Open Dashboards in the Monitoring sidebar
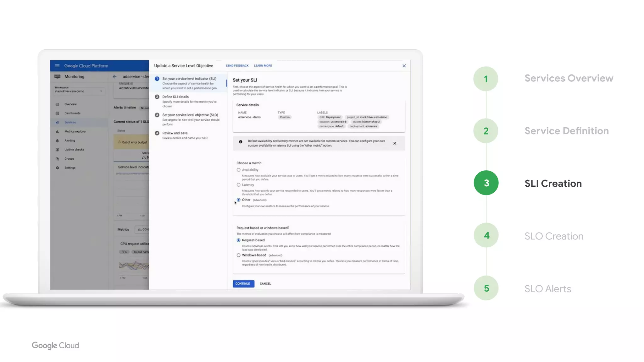The width and height of the screenshot is (644, 362). pyautogui.click(x=72, y=113)
